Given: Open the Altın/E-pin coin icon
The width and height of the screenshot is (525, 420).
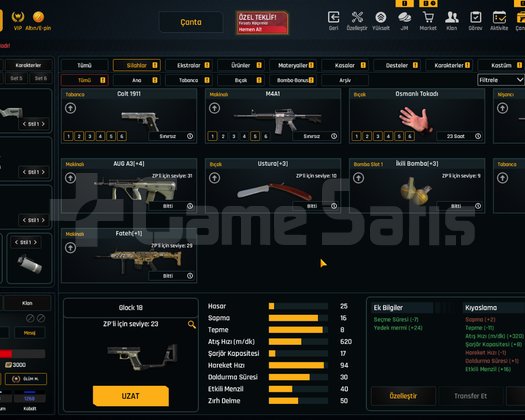Looking at the screenshot, I should click(38, 17).
